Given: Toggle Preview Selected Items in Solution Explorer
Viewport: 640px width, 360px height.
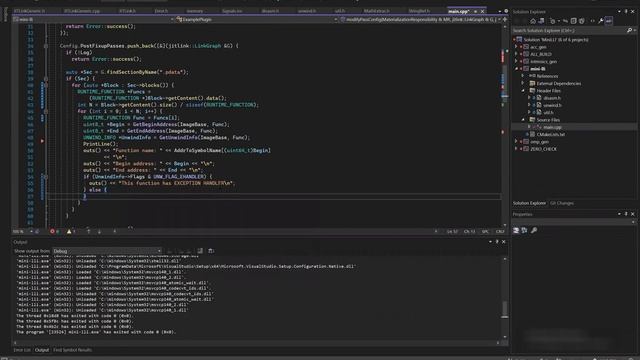Looking at the screenshot, I should [609, 21].
